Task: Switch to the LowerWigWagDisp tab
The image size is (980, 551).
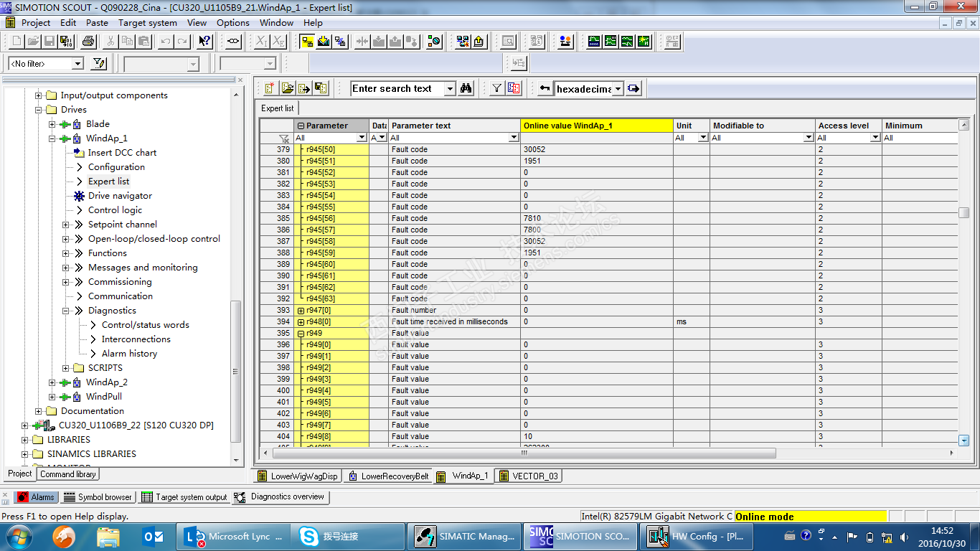Action: [298, 476]
